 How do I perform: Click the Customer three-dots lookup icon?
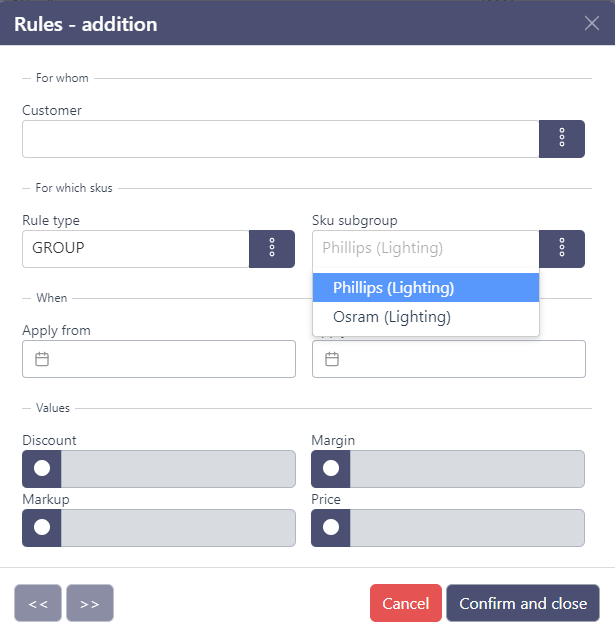point(562,139)
